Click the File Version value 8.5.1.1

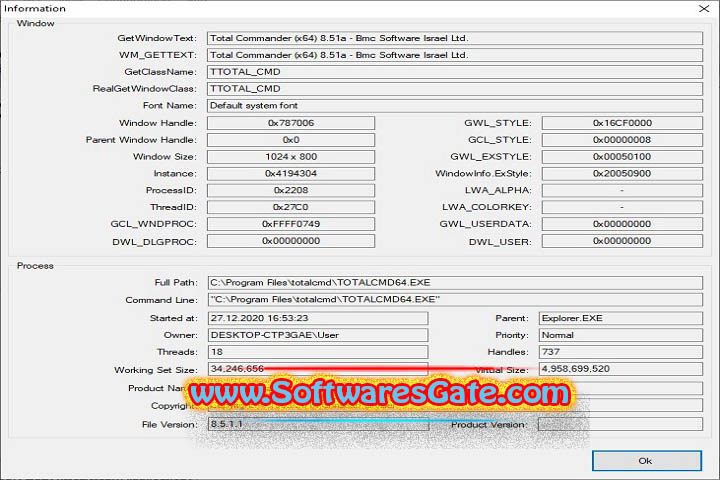click(318, 424)
